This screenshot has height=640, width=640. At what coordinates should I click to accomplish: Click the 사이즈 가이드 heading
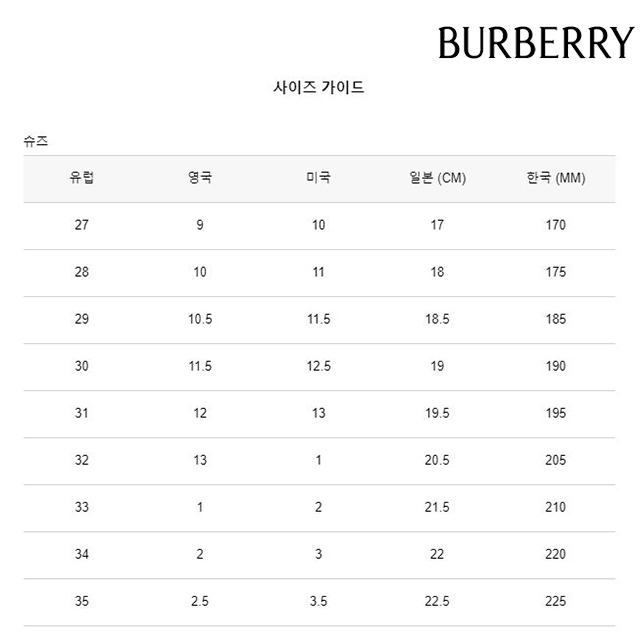(318, 88)
